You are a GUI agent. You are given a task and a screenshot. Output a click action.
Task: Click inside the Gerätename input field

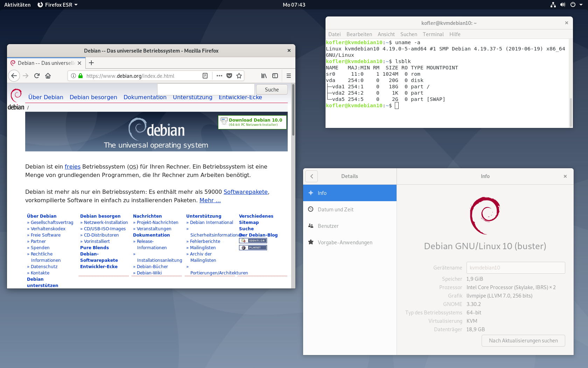[515, 267]
